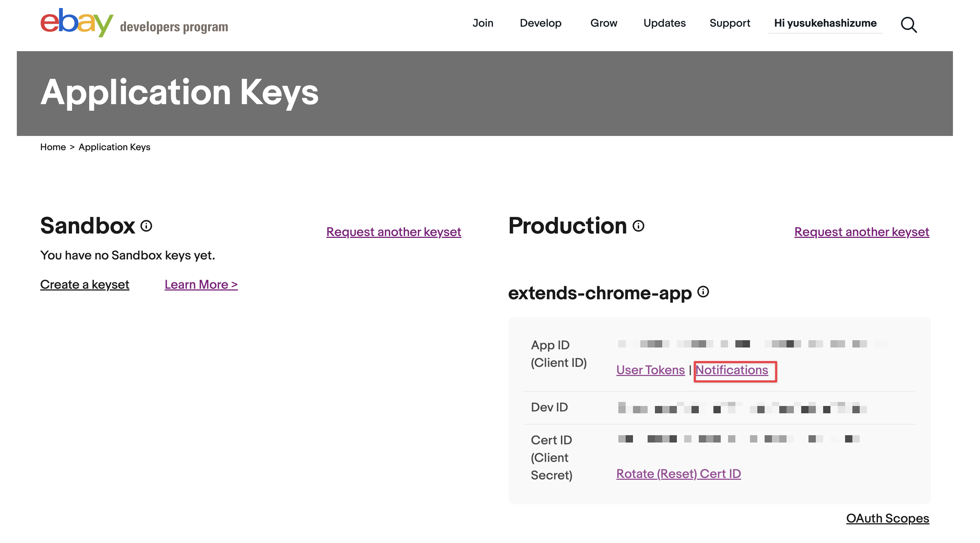This screenshot has height=543, width=980.
Task: Click Request another keyset under Sandbox
Action: tap(394, 232)
